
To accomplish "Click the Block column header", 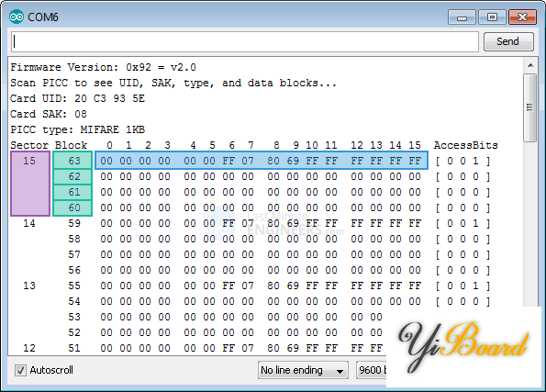I will tap(71, 145).
